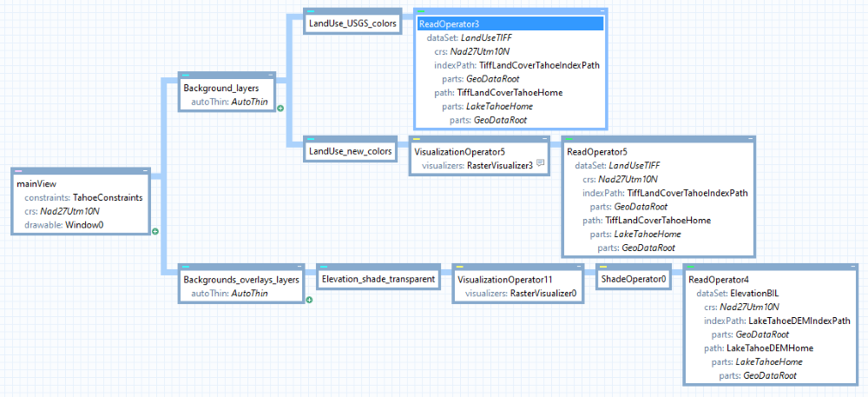Click the pink color tag on mainView header
The height and width of the screenshot is (397, 868).
click(18, 170)
